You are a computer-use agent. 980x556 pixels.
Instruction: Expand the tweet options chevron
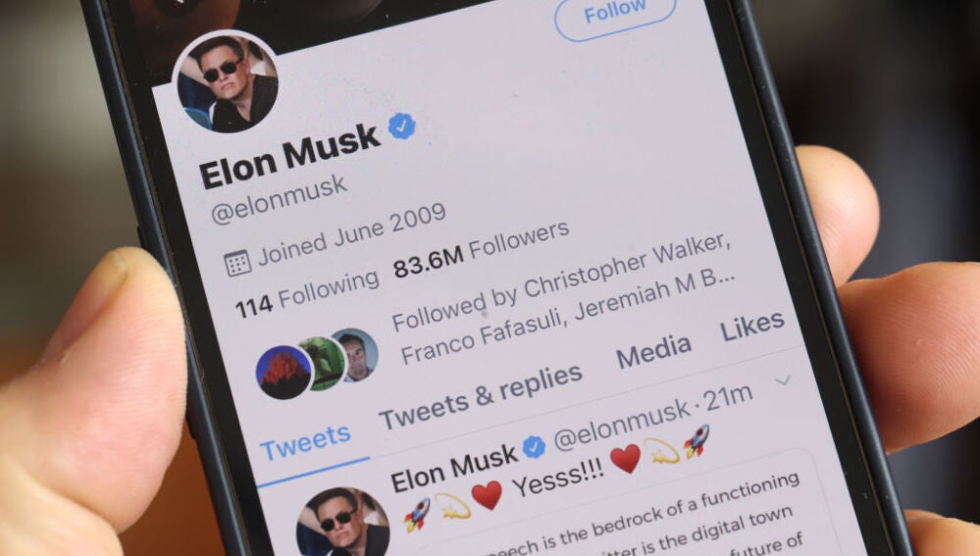pos(783,380)
